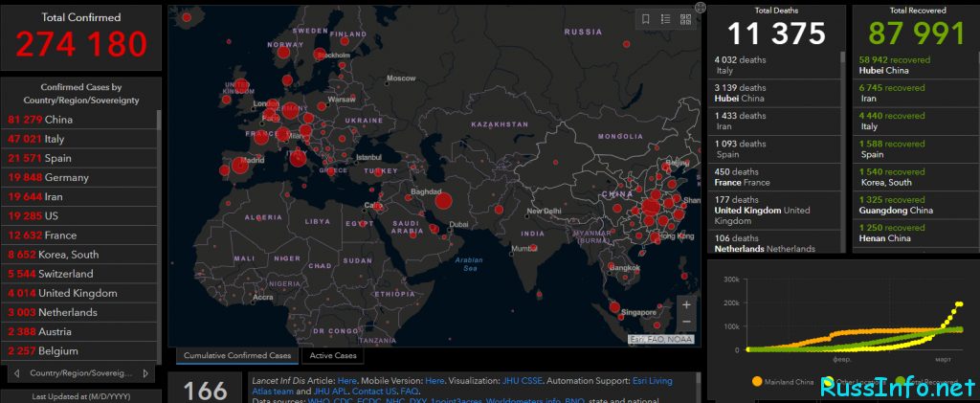Click the 4 032 deaths Italy entry
The width and height of the screenshot is (980, 403).
coord(773,65)
